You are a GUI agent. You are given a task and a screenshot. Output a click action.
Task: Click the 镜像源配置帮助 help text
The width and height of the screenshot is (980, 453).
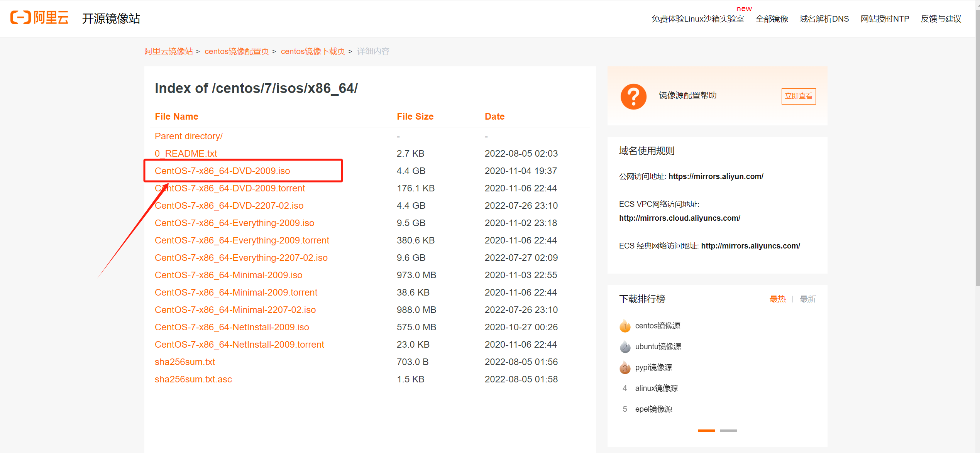687,95
